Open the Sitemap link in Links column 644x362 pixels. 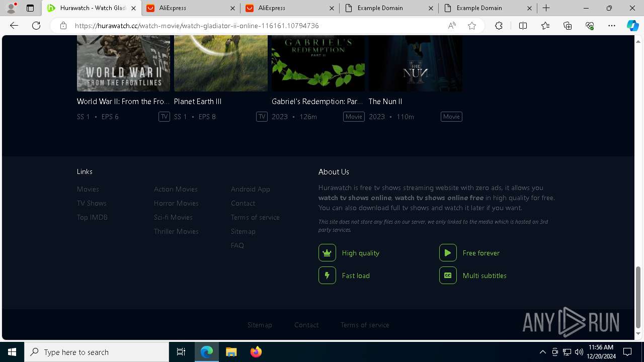(x=243, y=231)
